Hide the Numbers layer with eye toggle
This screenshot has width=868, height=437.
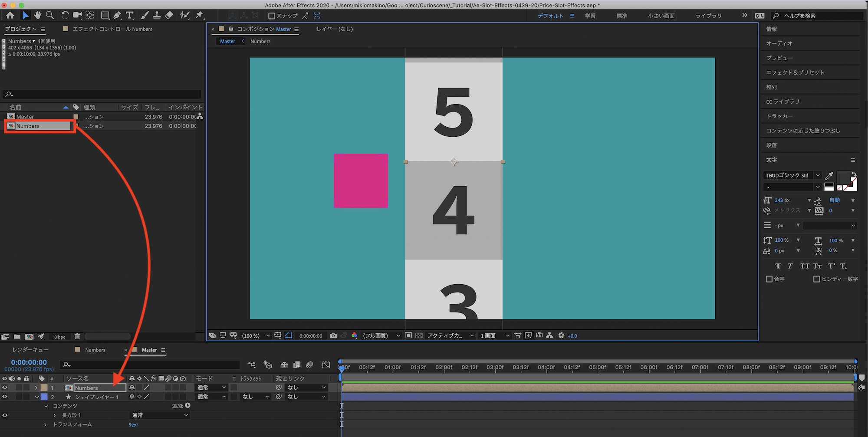tap(5, 388)
